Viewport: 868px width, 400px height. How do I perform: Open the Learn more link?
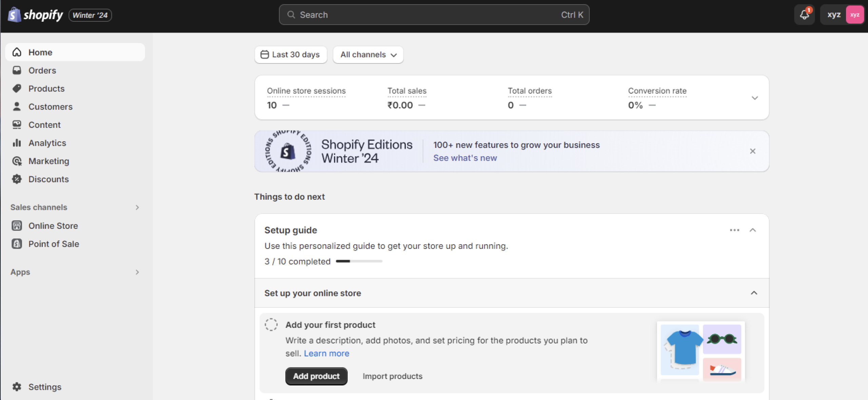(326, 353)
